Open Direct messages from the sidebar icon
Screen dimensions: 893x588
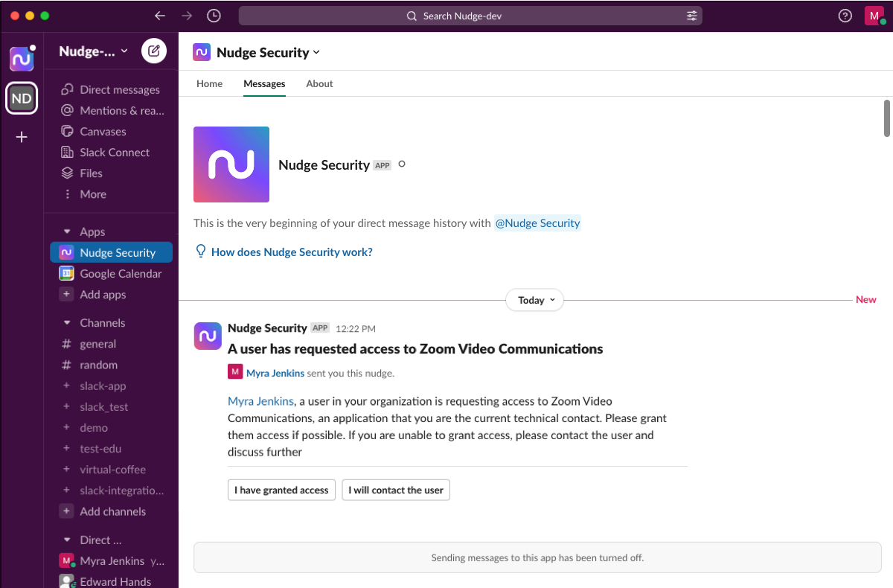(x=67, y=89)
